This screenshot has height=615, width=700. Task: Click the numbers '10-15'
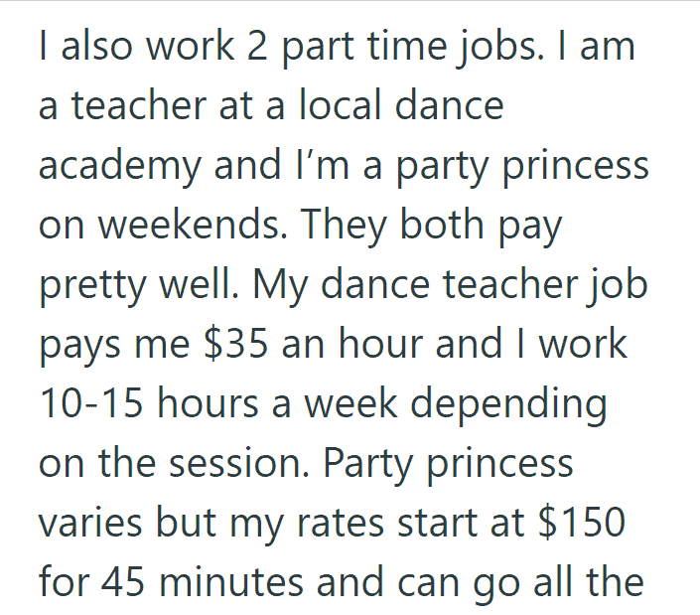point(91,403)
